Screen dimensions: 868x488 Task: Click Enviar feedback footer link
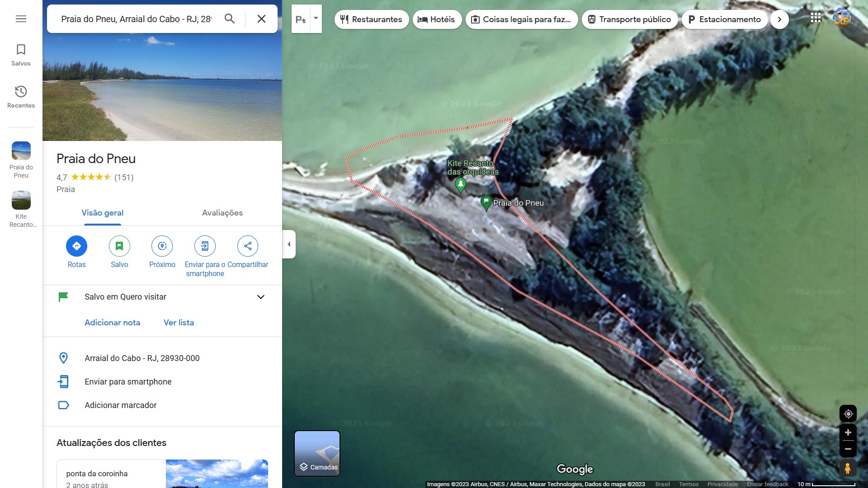pos(768,484)
